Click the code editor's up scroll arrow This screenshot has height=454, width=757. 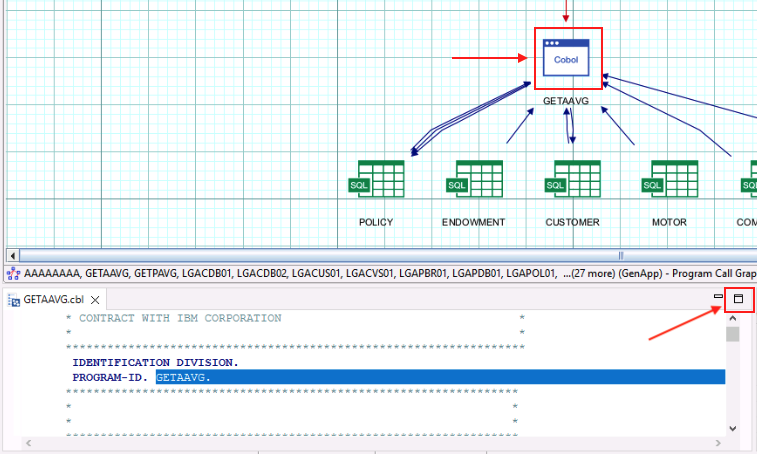click(732, 318)
